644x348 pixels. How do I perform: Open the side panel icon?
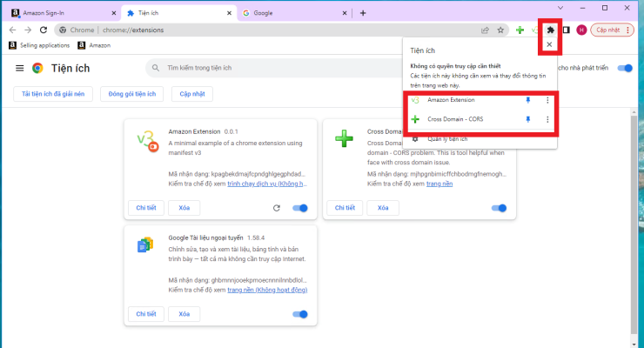(566, 30)
